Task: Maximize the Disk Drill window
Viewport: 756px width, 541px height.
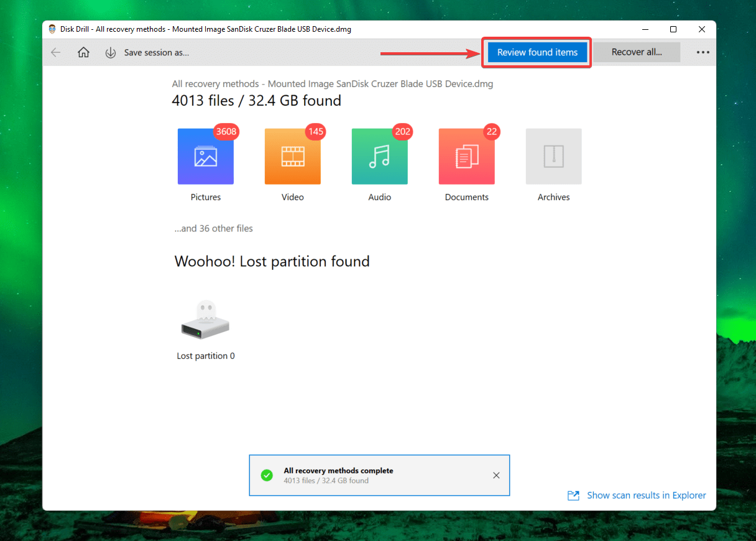Action: coord(673,29)
